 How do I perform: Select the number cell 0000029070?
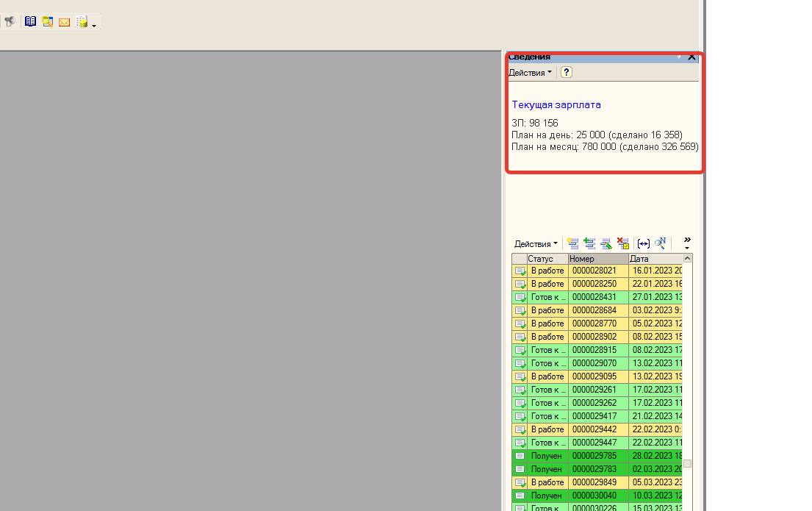pos(598,363)
